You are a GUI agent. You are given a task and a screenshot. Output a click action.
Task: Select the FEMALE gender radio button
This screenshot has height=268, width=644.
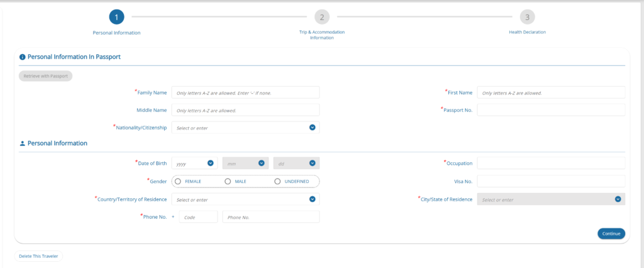tap(178, 181)
